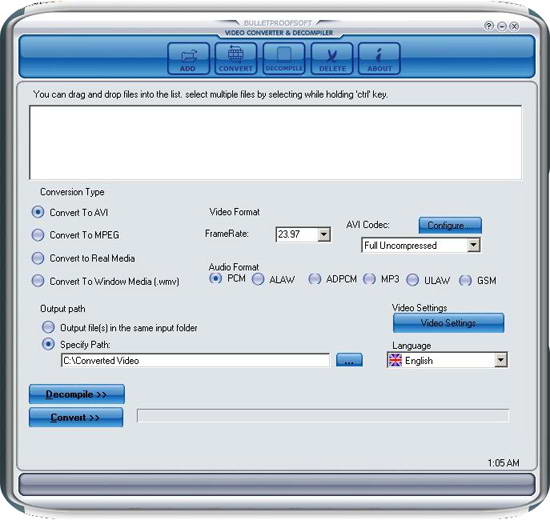Choose ADPCM audio format

coord(333,279)
